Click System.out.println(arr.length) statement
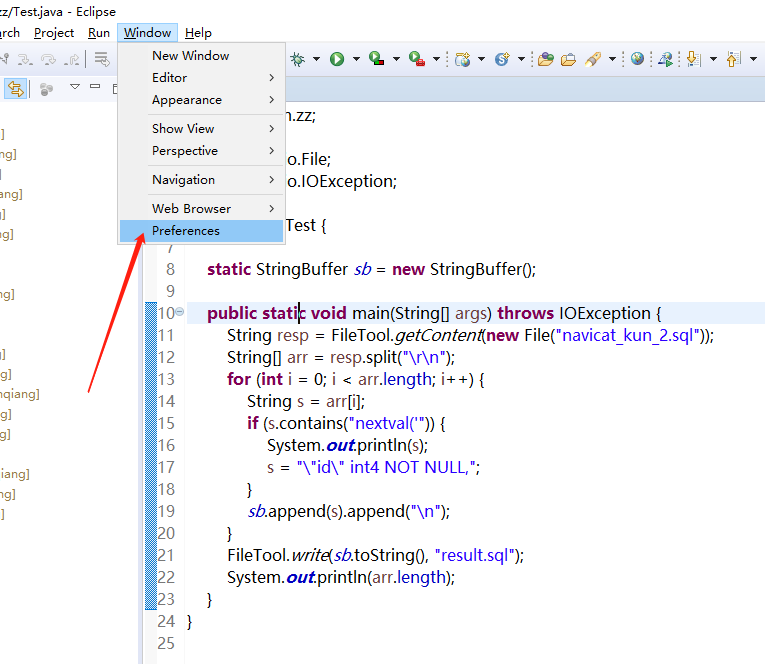Screen dimensions: 765x664 [341, 578]
